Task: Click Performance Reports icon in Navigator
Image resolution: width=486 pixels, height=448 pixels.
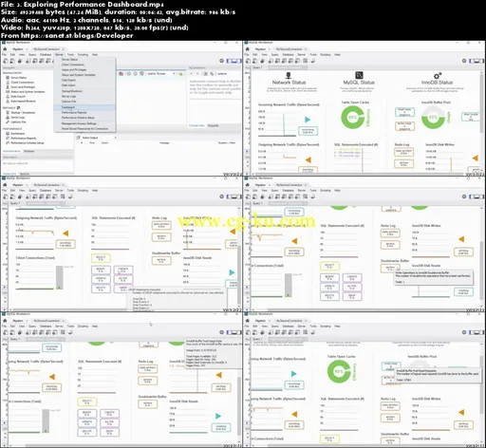Action: coord(8,139)
